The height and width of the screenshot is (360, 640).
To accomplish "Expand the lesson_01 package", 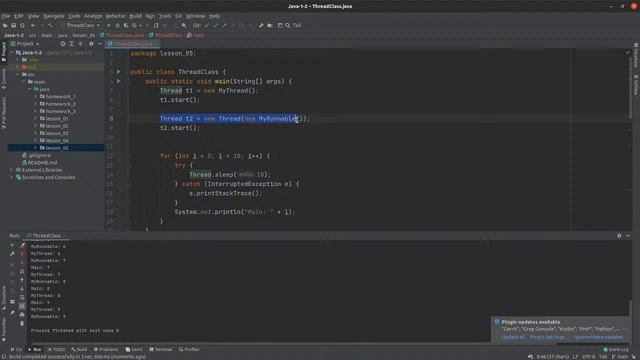I will pyautogui.click(x=36, y=118).
